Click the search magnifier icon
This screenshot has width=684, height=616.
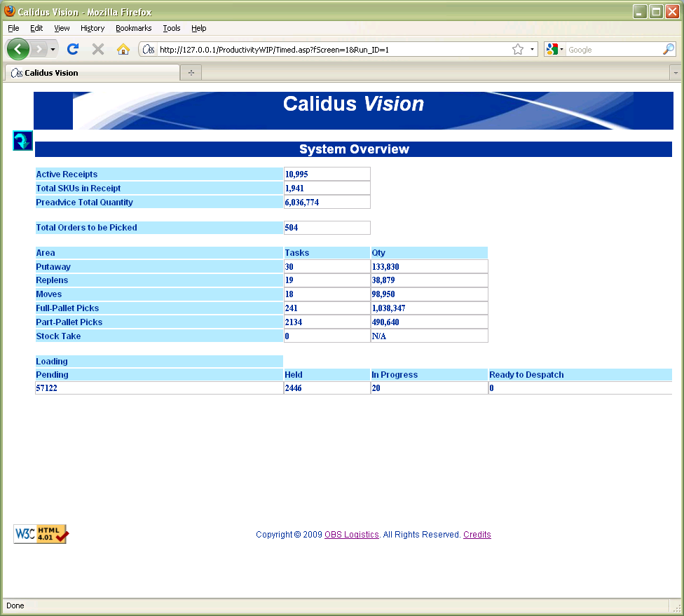click(x=669, y=49)
